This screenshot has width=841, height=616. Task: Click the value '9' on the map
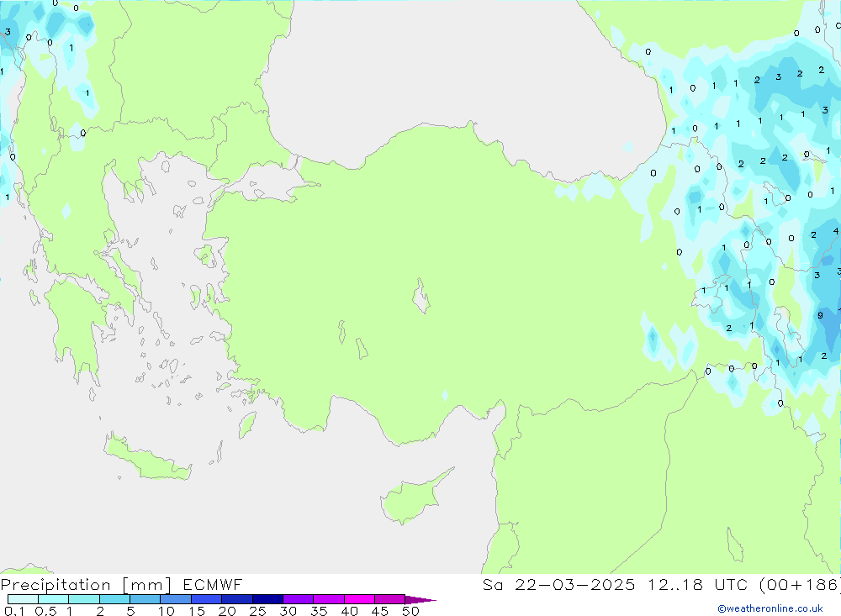(x=820, y=315)
